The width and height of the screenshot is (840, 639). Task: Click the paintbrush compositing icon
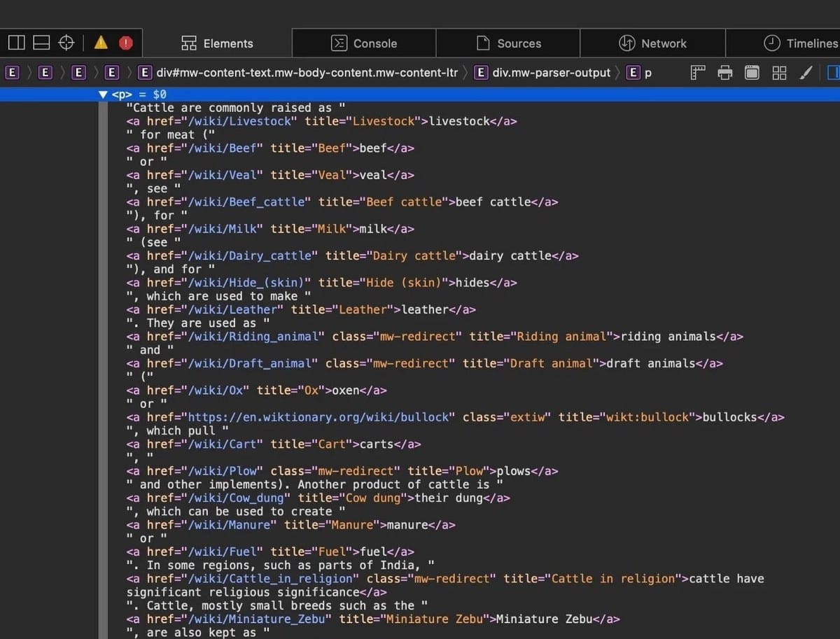(806, 73)
